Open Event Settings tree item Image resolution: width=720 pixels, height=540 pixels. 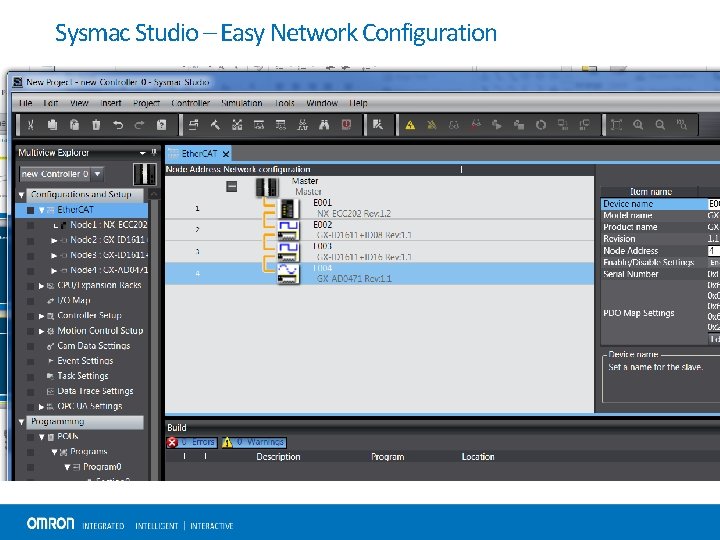(85, 361)
